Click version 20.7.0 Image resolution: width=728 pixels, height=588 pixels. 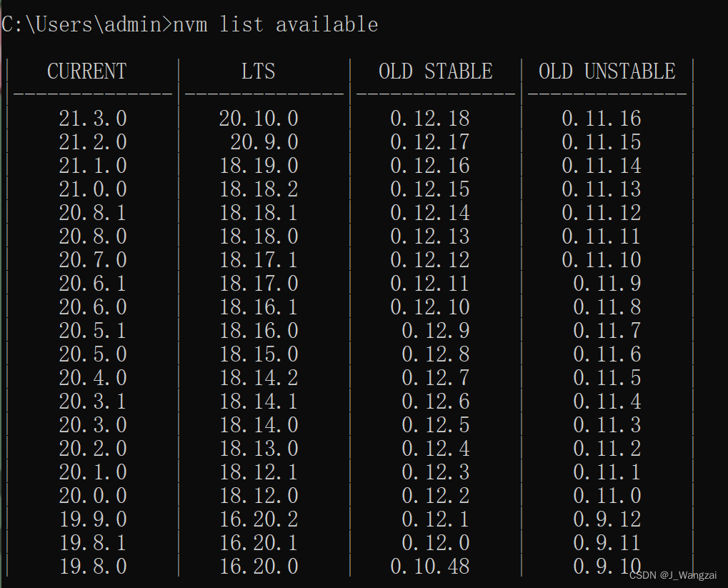pos(93,259)
